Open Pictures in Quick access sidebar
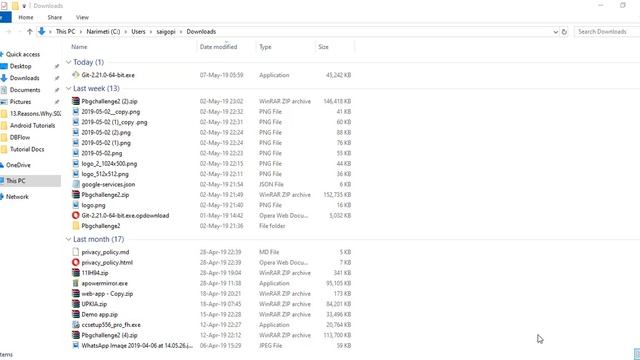Image resolution: width=640 pixels, height=360 pixels. [x=20, y=102]
